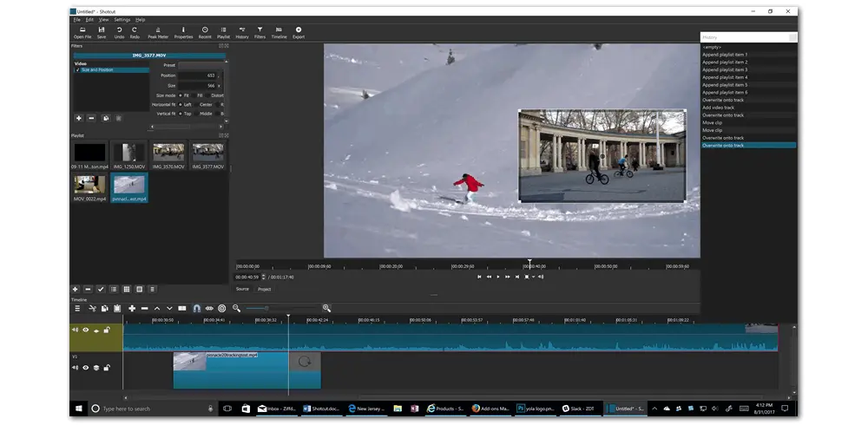Open the timeline hamburger menu
868x425 pixels.
(x=77, y=308)
